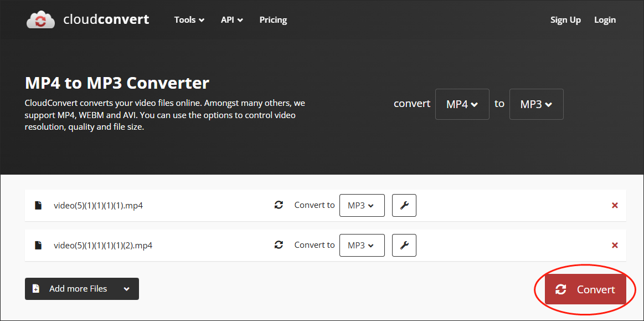This screenshot has width=644, height=321.
Task: Click the red Convert button
Action: tap(585, 289)
